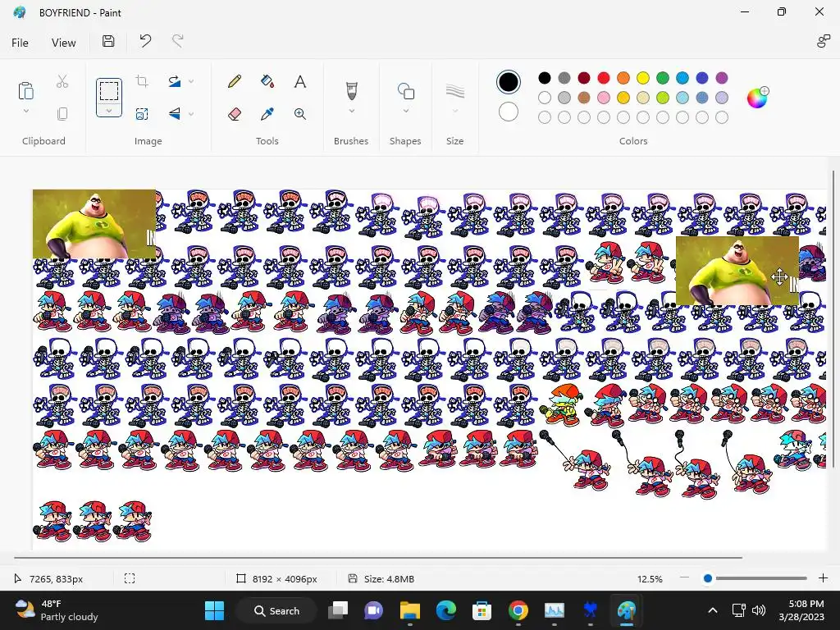This screenshot has height=630, width=840.
Task: Open the Edit colors wheel
Action: pyautogui.click(x=757, y=98)
